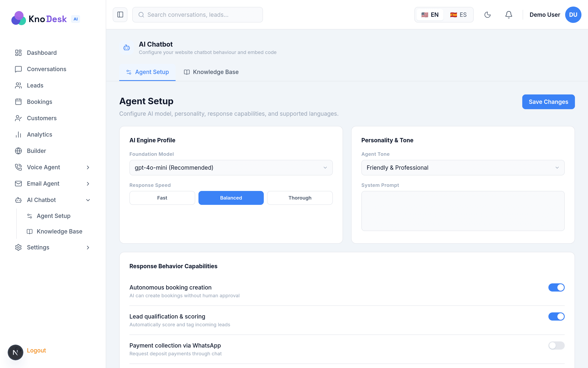The height and width of the screenshot is (368, 588).
Task: Go to Conversations in the sidebar
Action: click(53, 69)
